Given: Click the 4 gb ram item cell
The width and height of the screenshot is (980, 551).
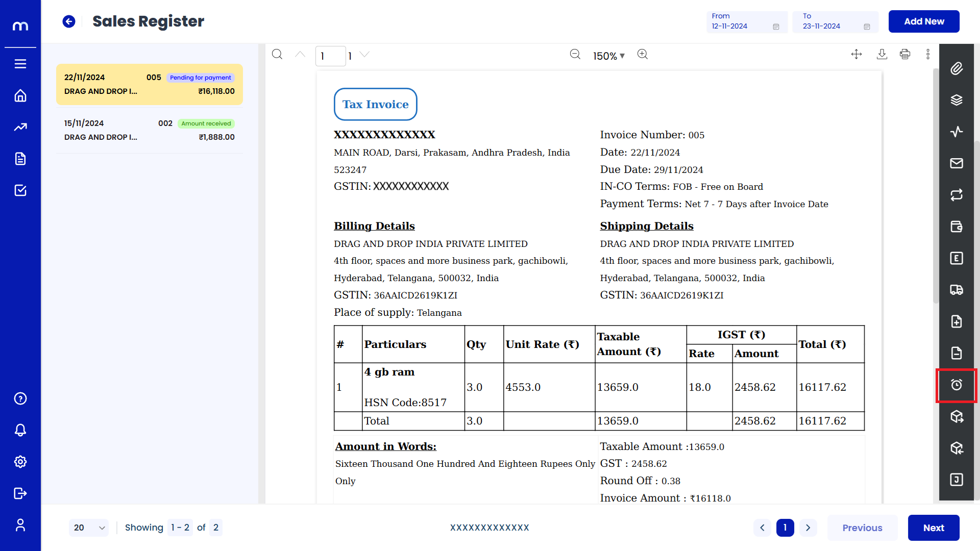Looking at the screenshot, I should coord(413,387).
